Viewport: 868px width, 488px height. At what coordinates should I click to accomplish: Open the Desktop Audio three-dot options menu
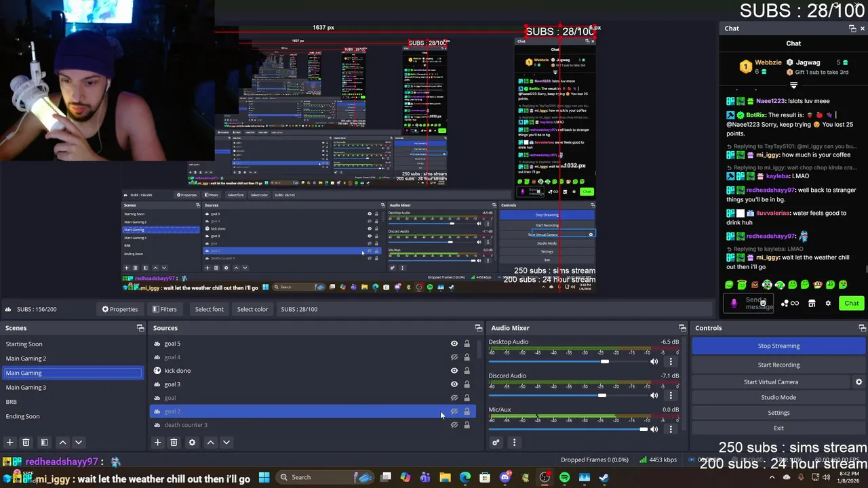(671, 361)
